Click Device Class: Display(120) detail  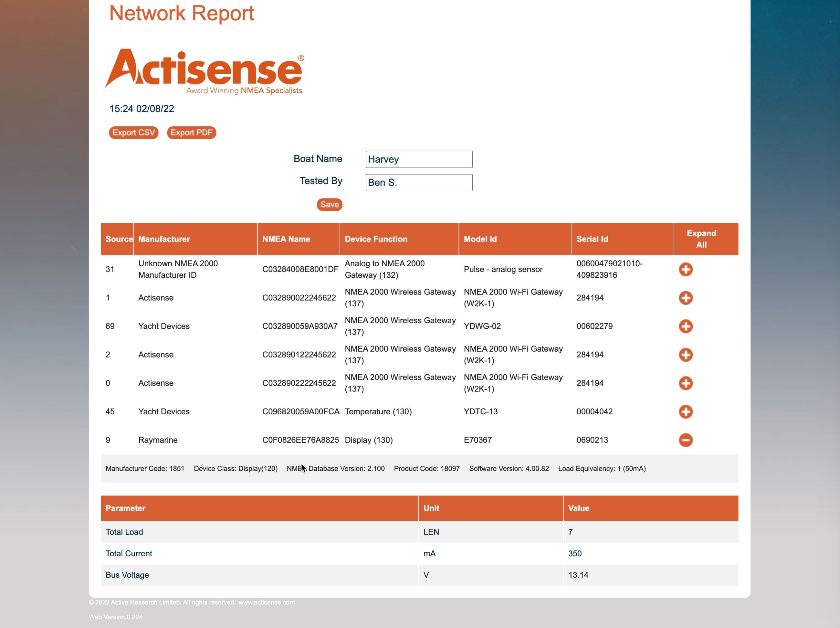click(236, 468)
